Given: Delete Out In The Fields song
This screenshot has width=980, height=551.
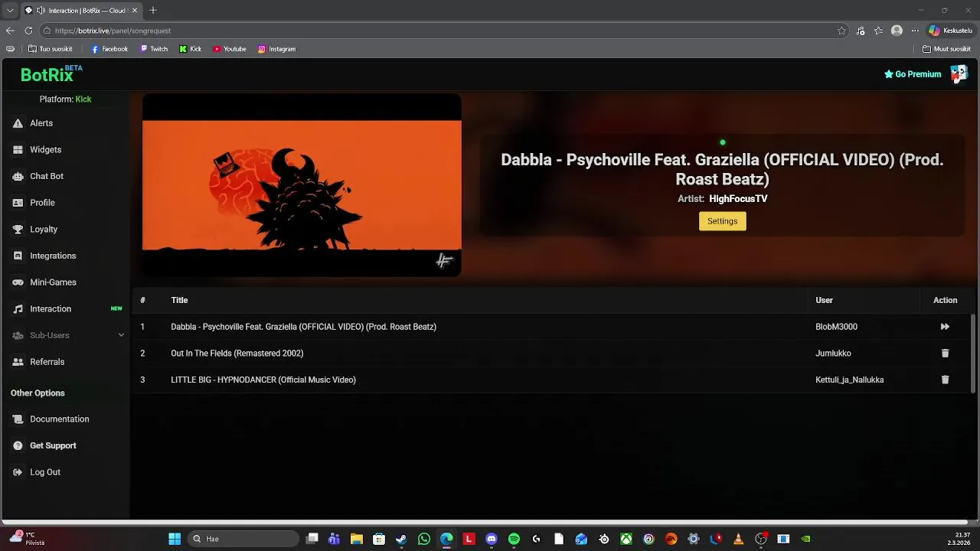Looking at the screenshot, I should [945, 354].
